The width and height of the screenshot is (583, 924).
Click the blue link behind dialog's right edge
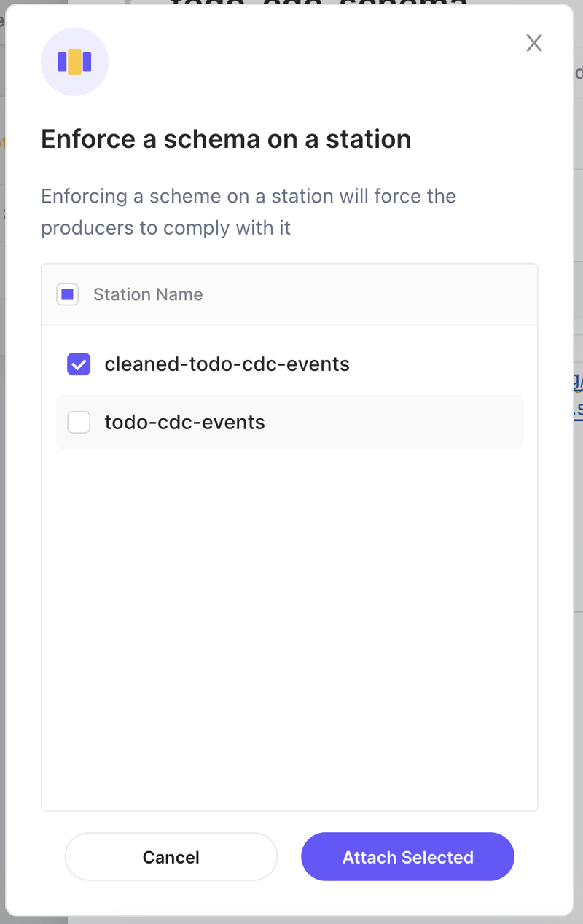click(578, 394)
